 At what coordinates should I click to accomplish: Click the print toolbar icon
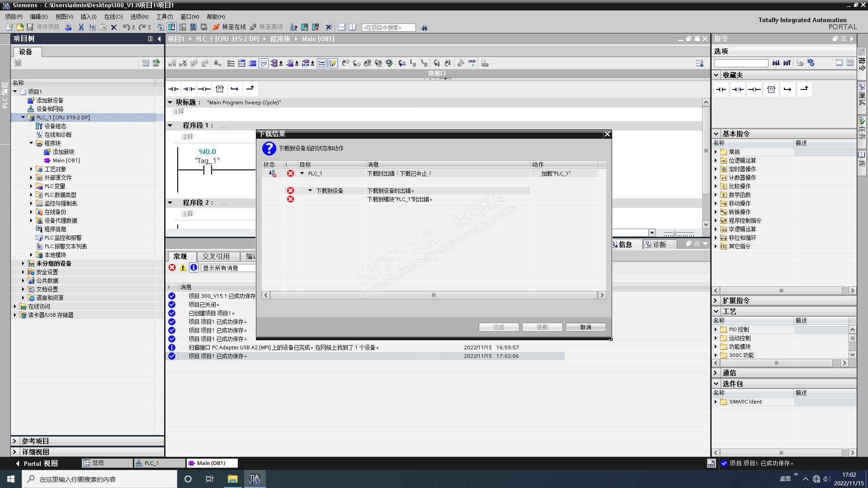click(x=68, y=27)
